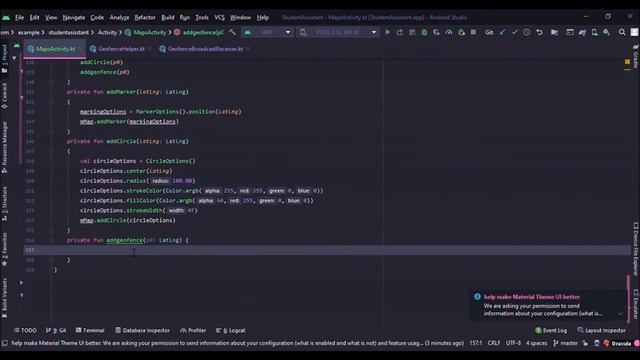Image resolution: width=640 pixels, height=360 pixels.
Task: Open the 4 spaces indent selector
Action: point(536,343)
